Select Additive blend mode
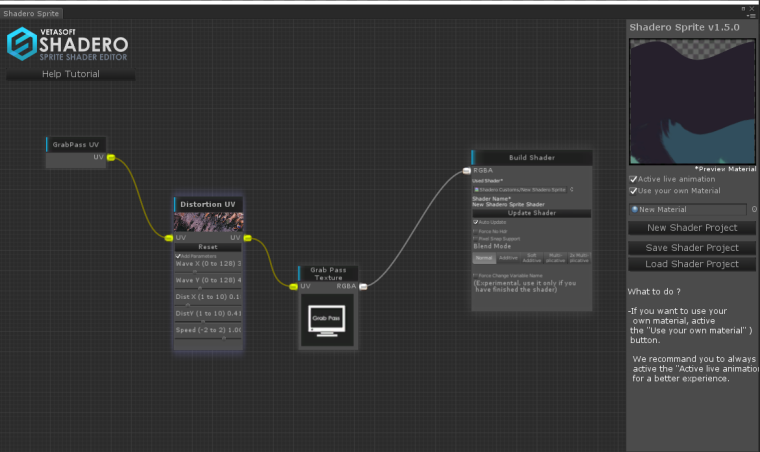The width and height of the screenshot is (760, 452). (x=508, y=258)
